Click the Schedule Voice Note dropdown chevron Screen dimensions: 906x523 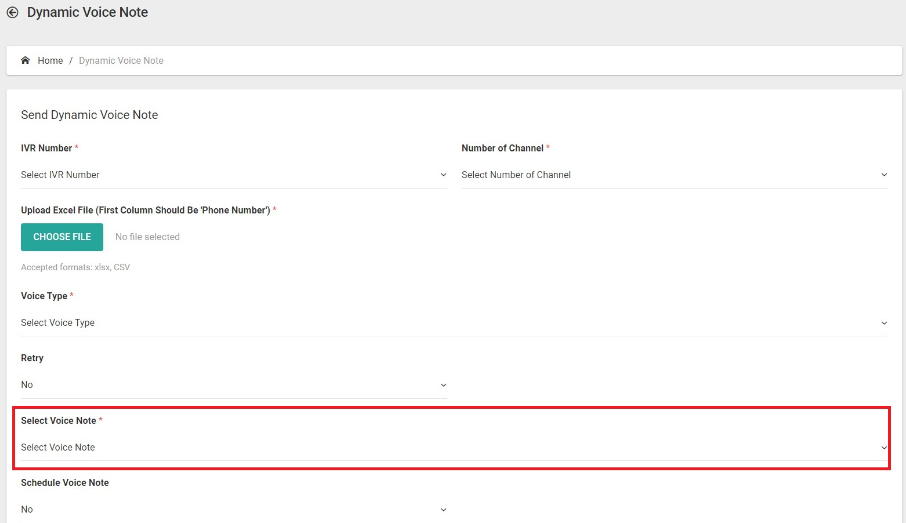click(x=443, y=510)
